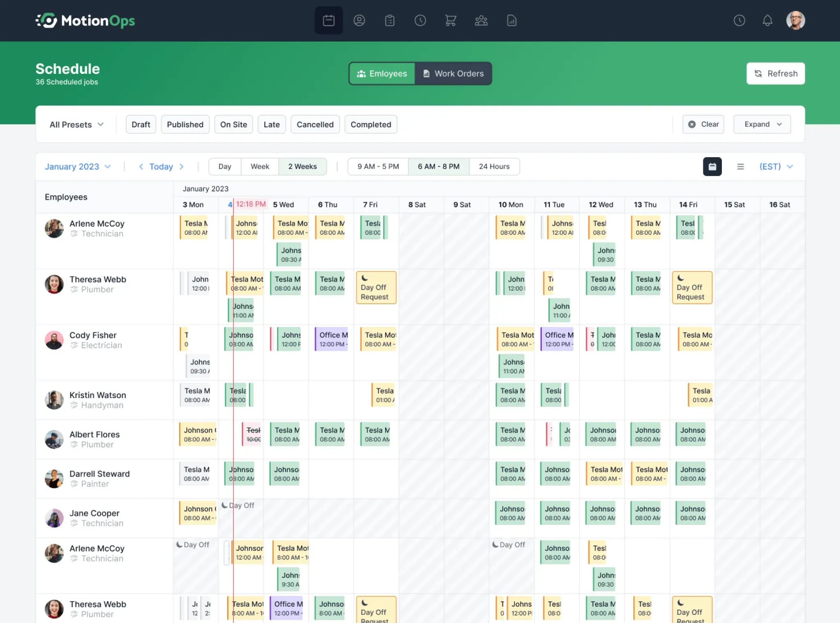
Task: Switch to list view icon
Action: pyautogui.click(x=740, y=167)
